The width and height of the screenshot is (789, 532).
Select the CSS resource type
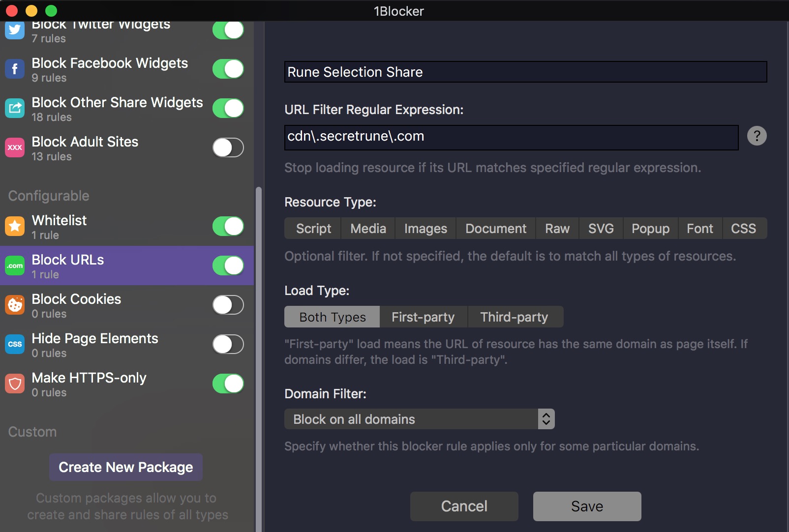tap(744, 228)
